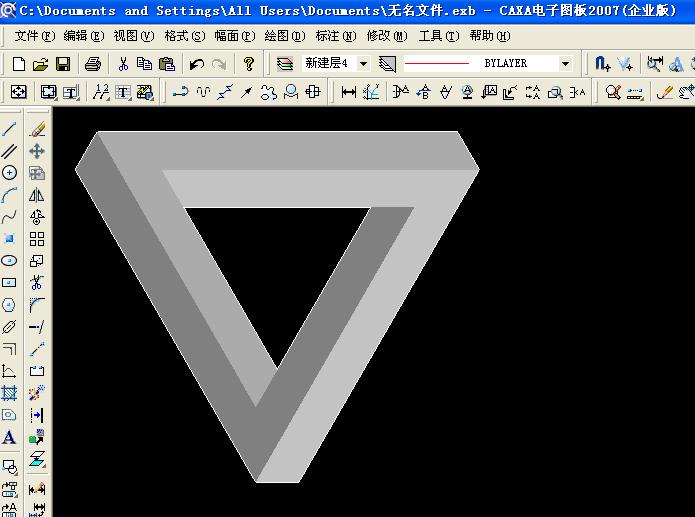Paste using the clipboard icon

(x=167, y=64)
